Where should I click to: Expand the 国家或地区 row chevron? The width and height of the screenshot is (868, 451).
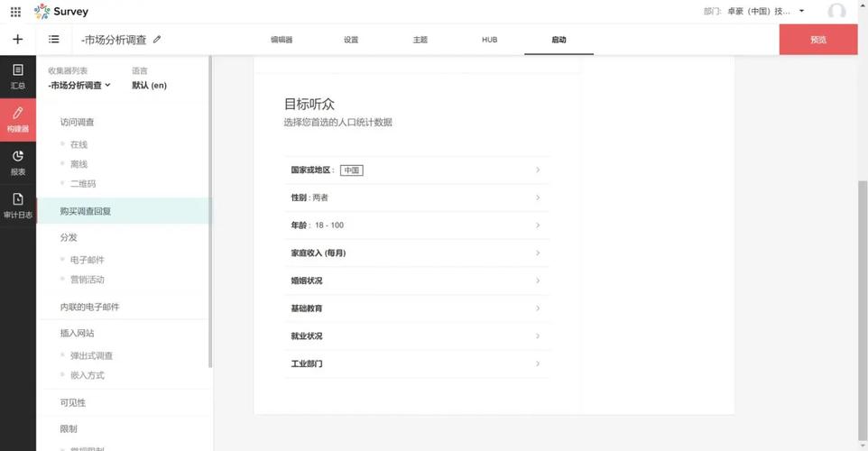pos(538,170)
